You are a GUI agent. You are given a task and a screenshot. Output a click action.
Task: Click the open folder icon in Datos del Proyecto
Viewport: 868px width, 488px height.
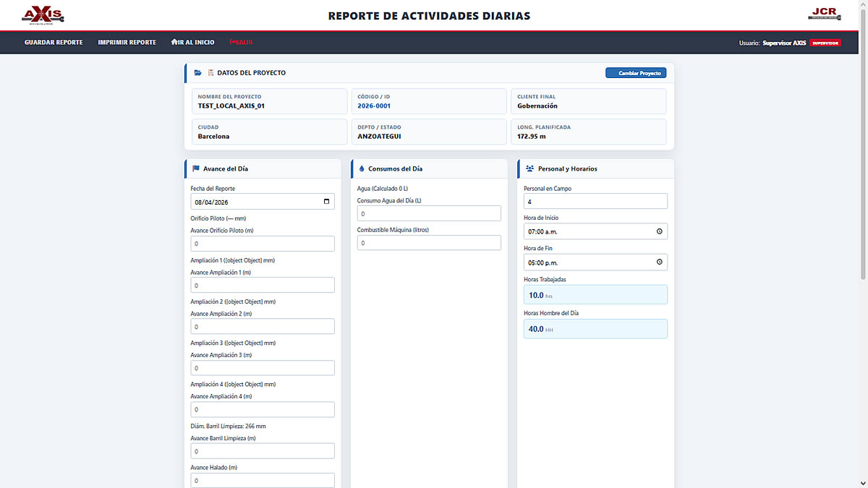(x=198, y=73)
